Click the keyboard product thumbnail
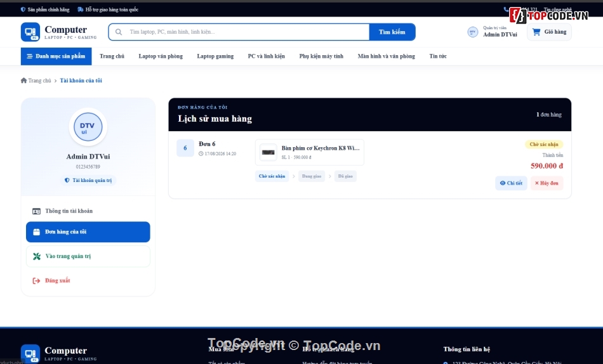The width and height of the screenshot is (603, 364). [x=268, y=152]
